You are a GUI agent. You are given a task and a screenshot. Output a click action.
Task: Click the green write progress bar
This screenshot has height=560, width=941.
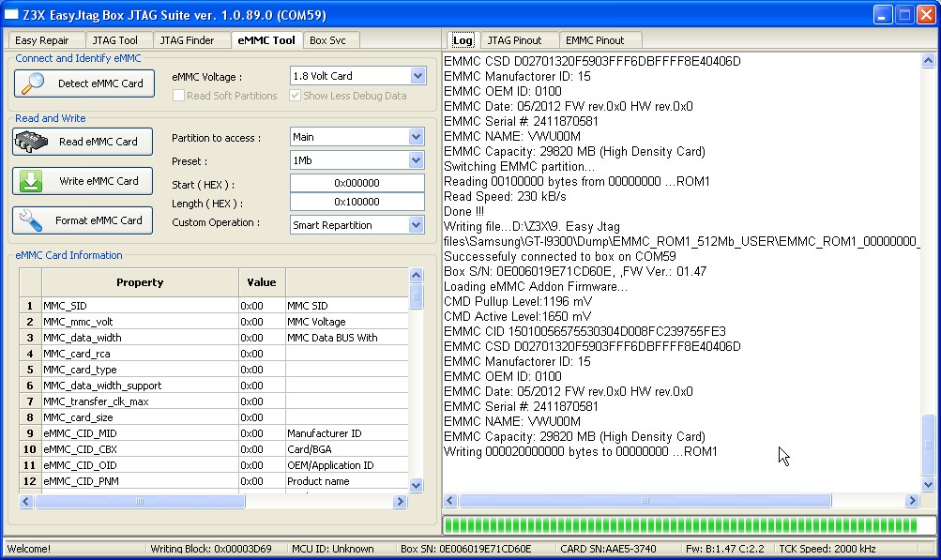pos(689,525)
